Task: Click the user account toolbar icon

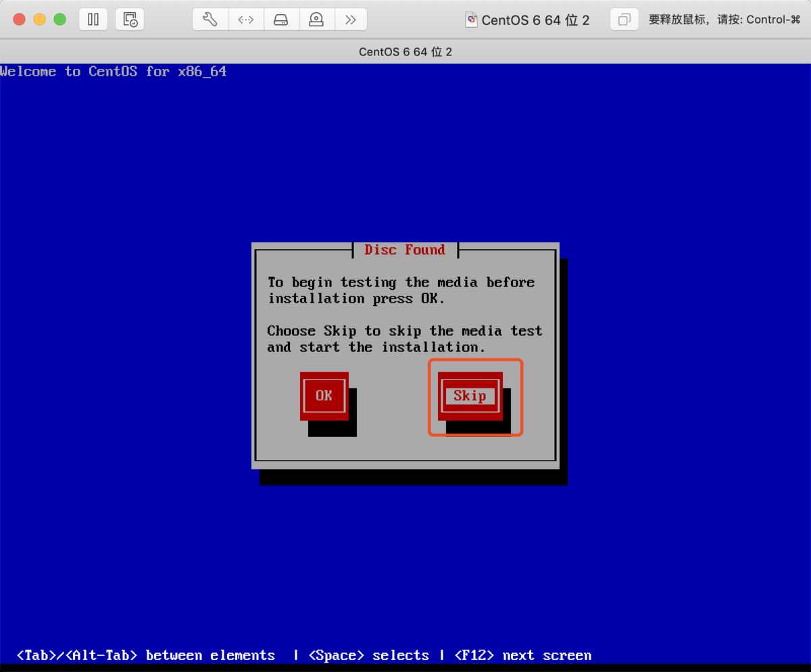Action: pos(316,20)
